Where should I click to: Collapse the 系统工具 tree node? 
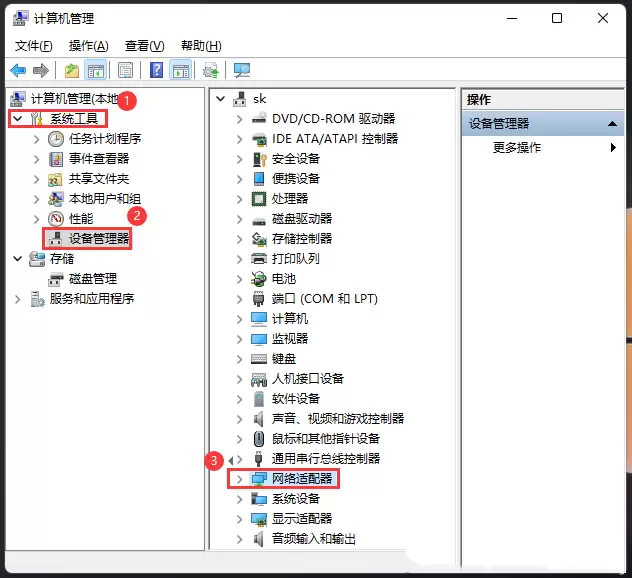(x=18, y=119)
